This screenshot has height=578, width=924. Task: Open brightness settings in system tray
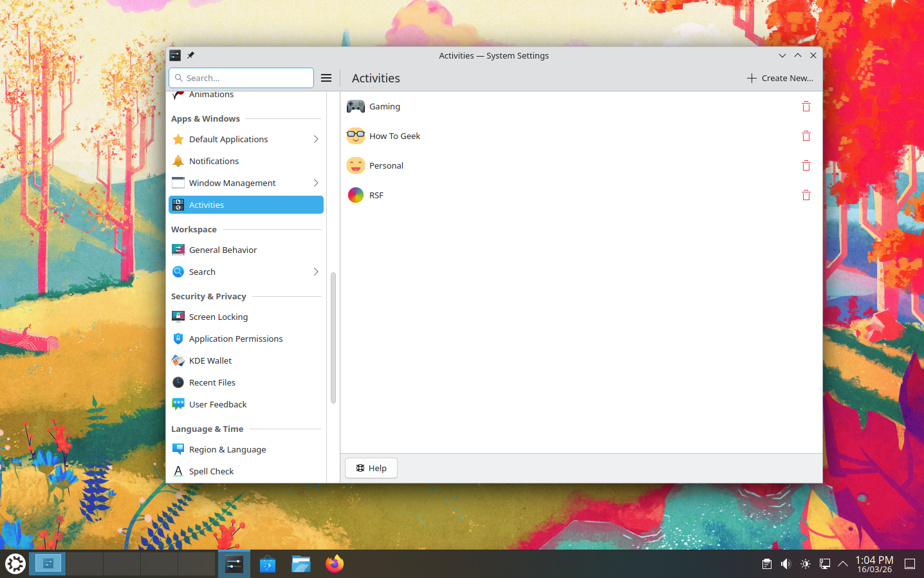[805, 564]
